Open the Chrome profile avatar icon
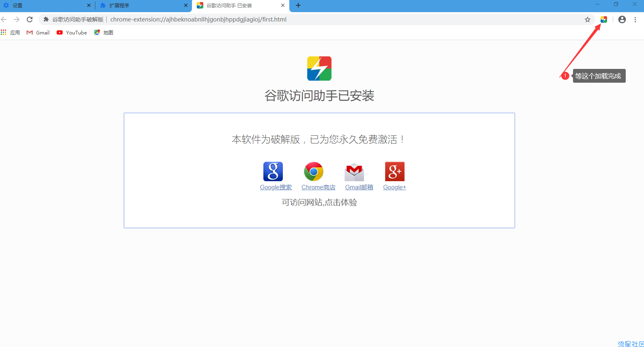Image resolution: width=644 pixels, height=347 pixels. pyautogui.click(x=622, y=19)
